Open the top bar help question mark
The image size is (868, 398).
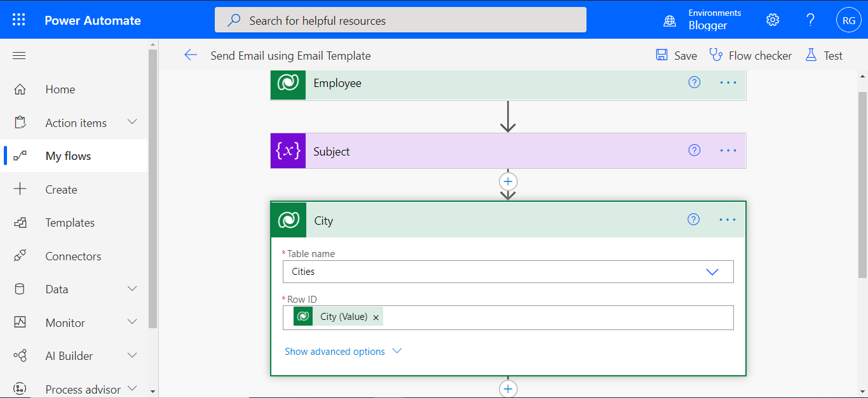point(810,19)
